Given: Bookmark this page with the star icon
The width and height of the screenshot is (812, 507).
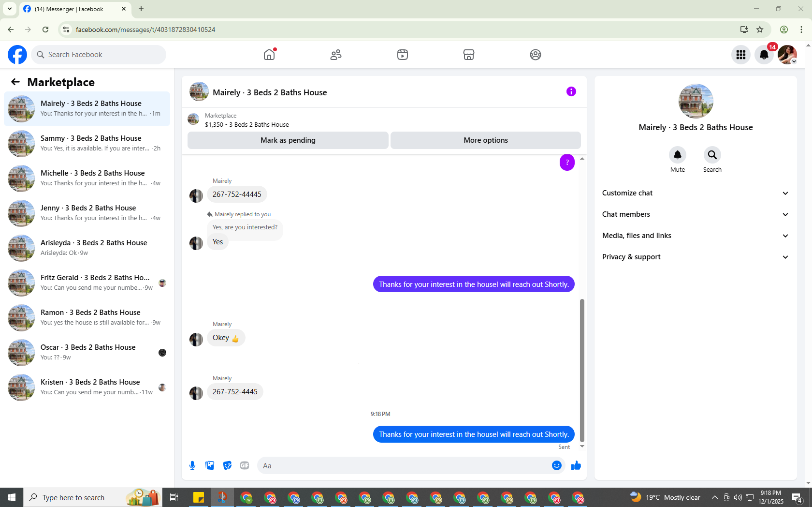Looking at the screenshot, I should click(760, 30).
